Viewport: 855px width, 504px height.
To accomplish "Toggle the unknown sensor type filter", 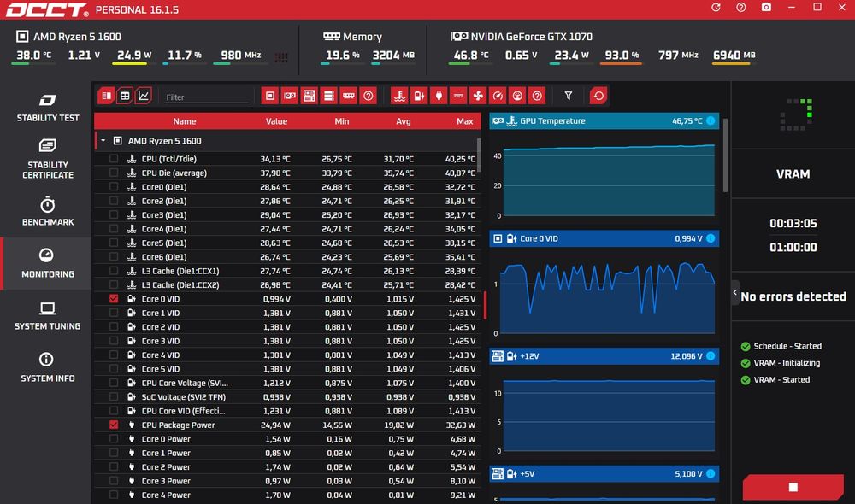I will pos(537,96).
